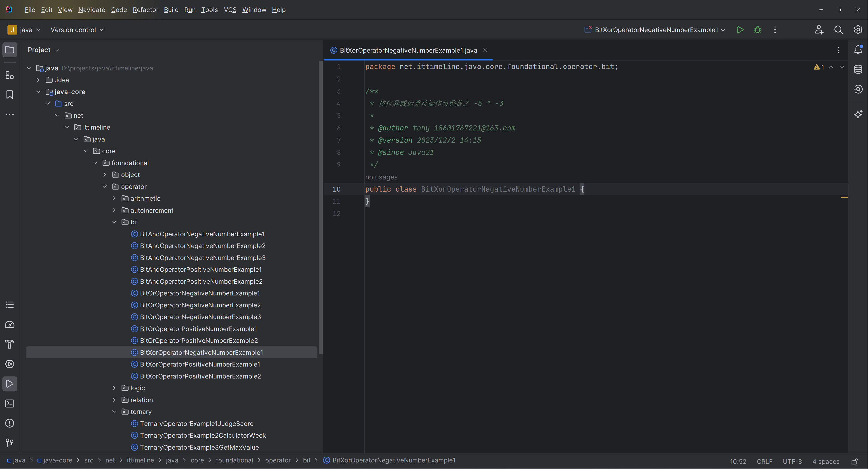This screenshot has width=868, height=469.
Task: Open the Run tool window icon
Action: coord(10,384)
